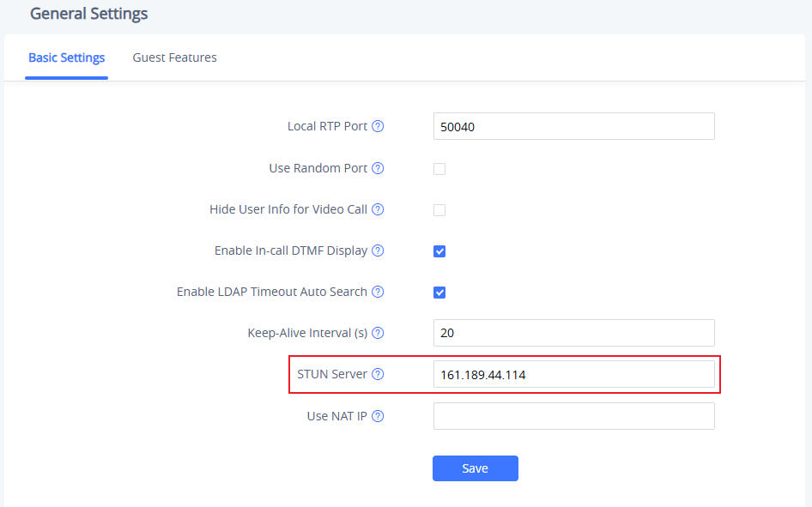Open help icon for Keep-Alive Interval
This screenshot has height=507, width=812.
tap(378, 333)
